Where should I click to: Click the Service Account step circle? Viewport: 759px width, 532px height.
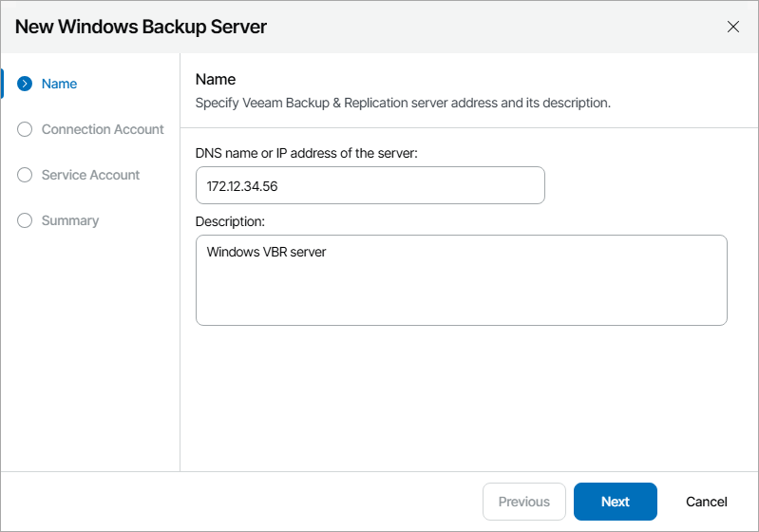tap(26, 175)
